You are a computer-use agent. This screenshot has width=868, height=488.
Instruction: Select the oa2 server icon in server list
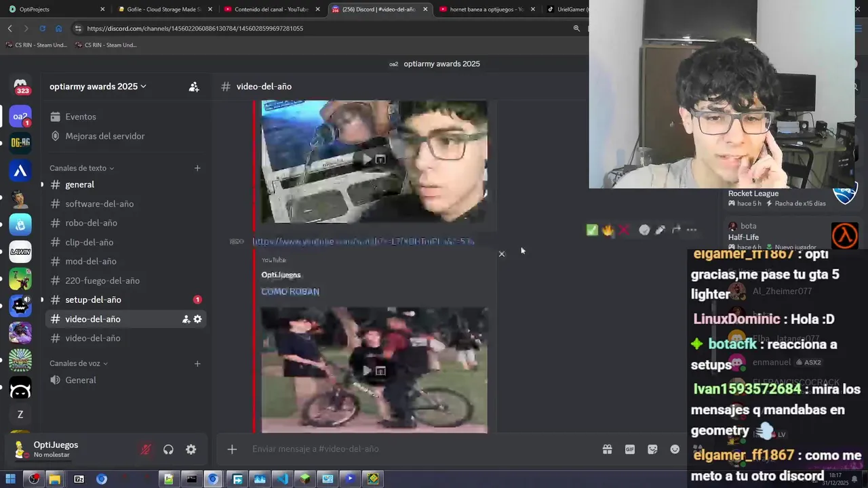coord(20,117)
